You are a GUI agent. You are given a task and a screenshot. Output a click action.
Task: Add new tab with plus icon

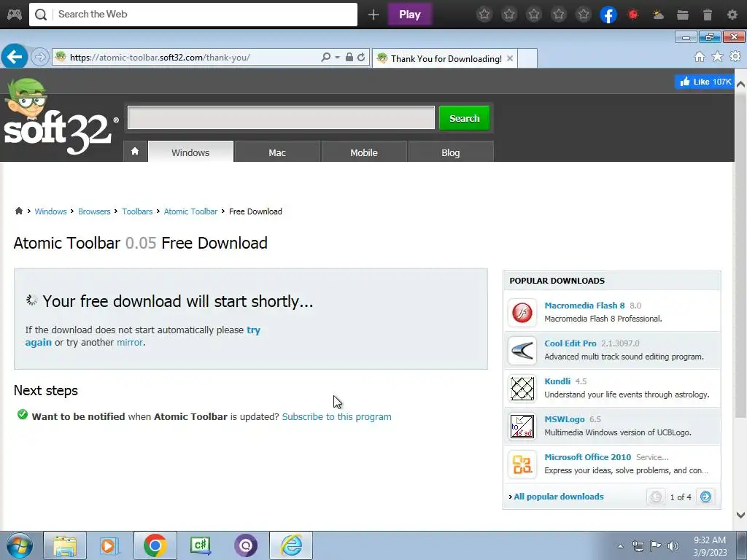click(x=373, y=15)
